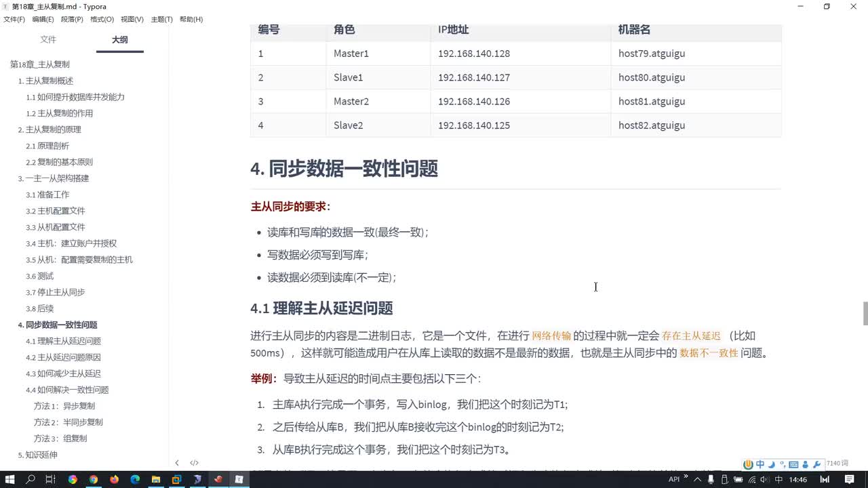868x488 pixels.
Task: Jump to 4.2 主从延迟问题原因
Action: click(x=64, y=357)
